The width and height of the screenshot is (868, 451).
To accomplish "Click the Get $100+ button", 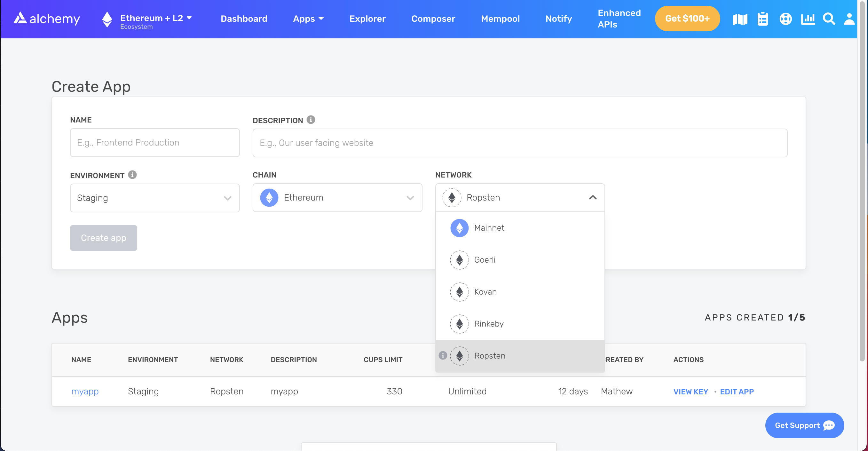I will click(x=687, y=19).
